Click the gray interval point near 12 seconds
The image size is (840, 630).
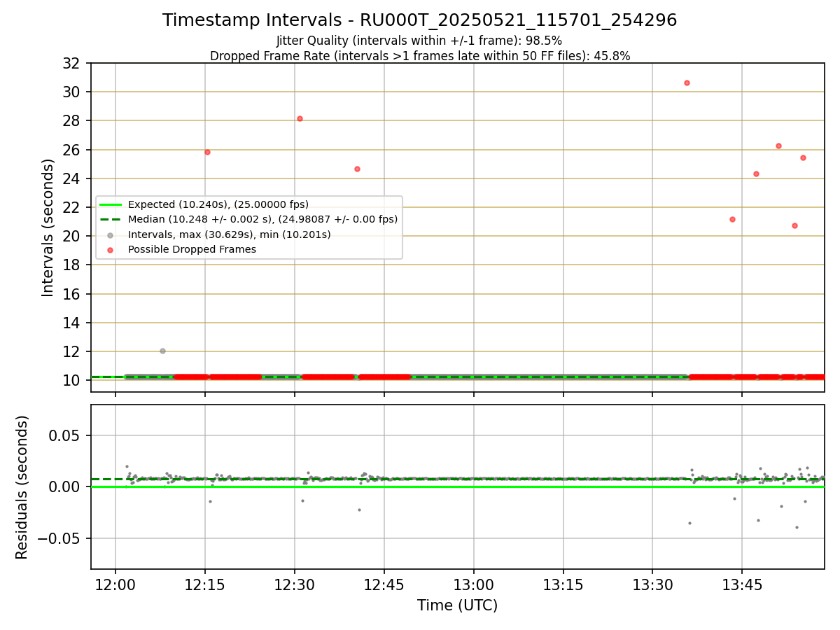click(x=162, y=351)
